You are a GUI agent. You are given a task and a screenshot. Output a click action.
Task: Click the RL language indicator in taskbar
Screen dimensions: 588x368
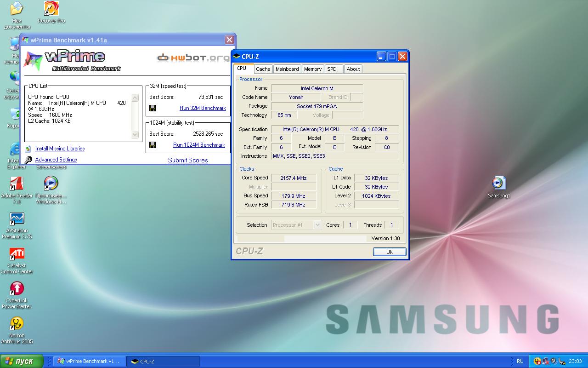520,361
